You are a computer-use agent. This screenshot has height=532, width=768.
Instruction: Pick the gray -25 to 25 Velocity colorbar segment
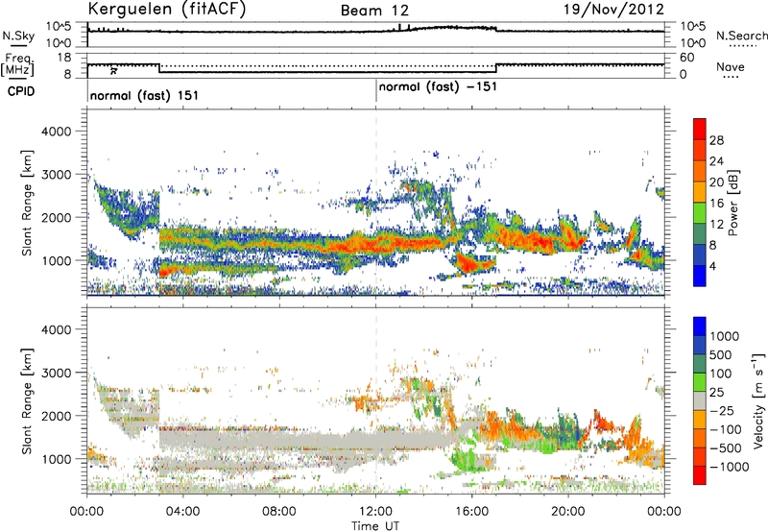tap(700, 401)
